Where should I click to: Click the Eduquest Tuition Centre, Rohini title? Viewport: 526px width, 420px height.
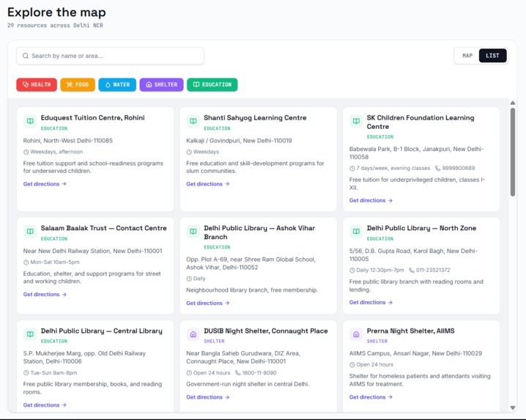(92, 118)
